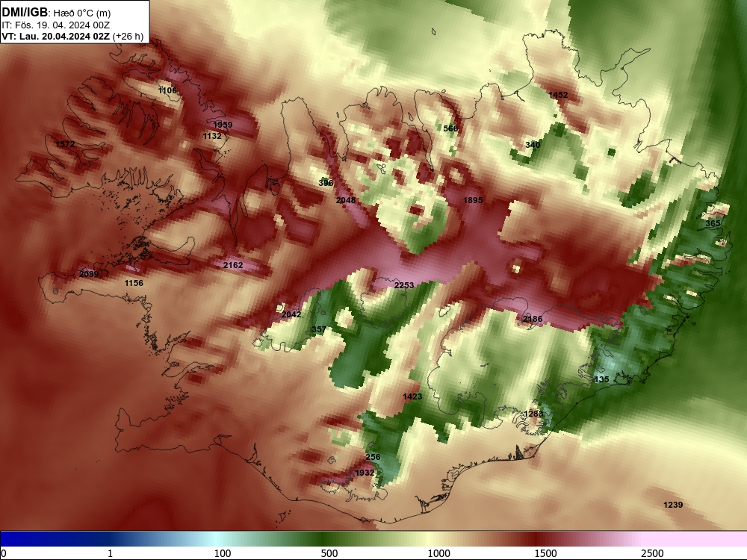This screenshot has width=747, height=560.
Task: Click the 0 label on the color scale
Action: (4, 553)
